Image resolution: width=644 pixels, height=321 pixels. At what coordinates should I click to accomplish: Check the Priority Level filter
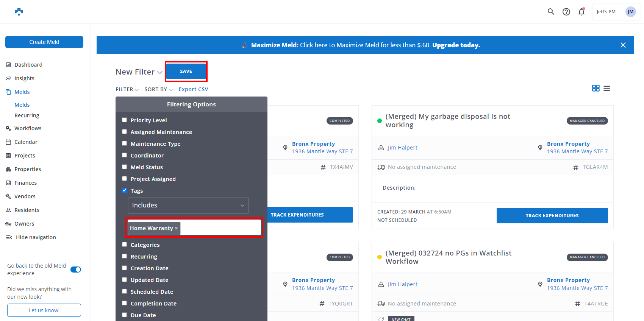tap(124, 120)
